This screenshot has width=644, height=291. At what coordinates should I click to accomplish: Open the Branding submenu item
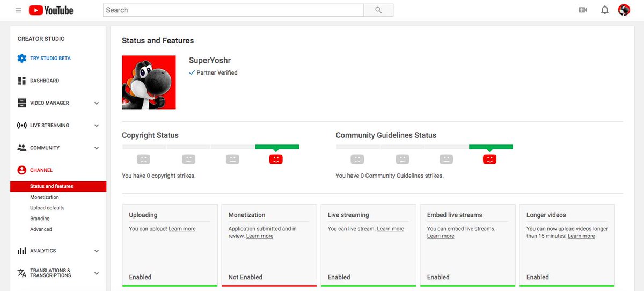pyautogui.click(x=40, y=219)
